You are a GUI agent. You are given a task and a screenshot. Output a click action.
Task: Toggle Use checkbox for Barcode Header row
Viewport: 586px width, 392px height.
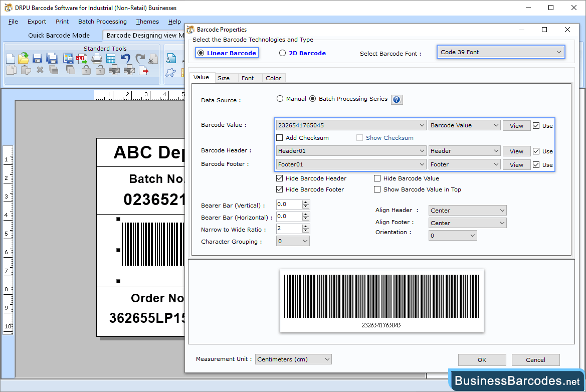point(536,151)
